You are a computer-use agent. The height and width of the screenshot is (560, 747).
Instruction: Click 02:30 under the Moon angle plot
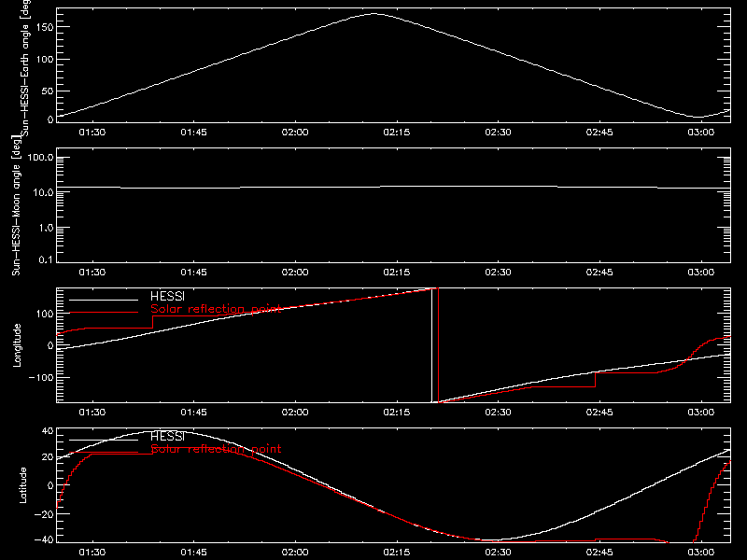pyautogui.click(x=498, y=273)
